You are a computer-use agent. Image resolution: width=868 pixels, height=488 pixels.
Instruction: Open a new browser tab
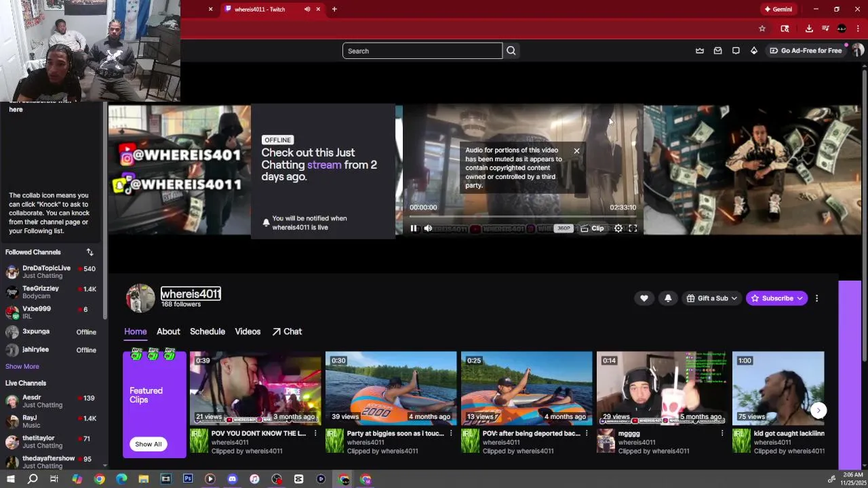(334, 9)
